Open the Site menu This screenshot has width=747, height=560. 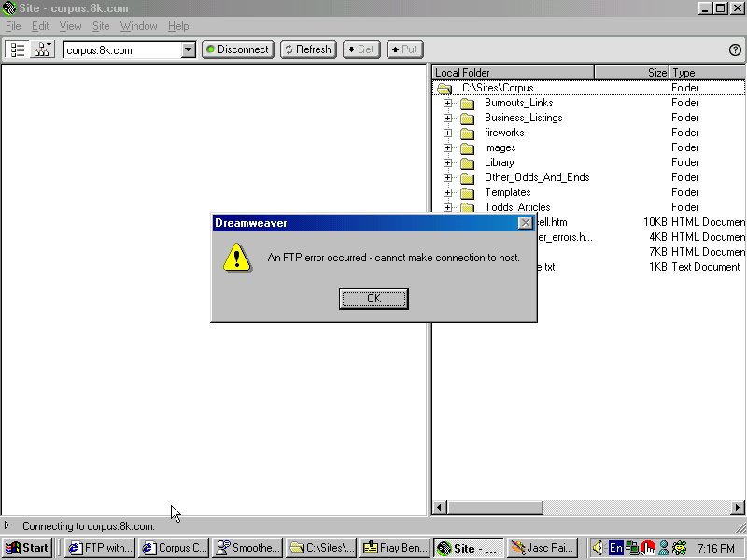tap(101, 26)
